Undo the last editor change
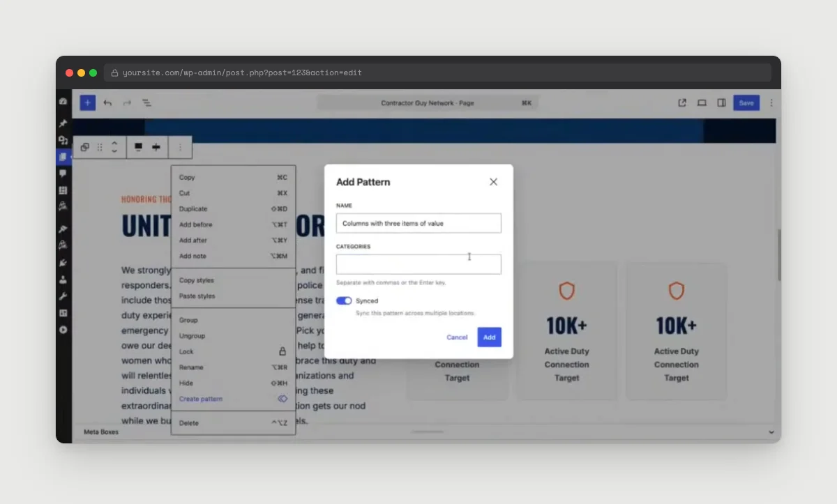This screenshot has width=837, height=504. click(107, 102)
